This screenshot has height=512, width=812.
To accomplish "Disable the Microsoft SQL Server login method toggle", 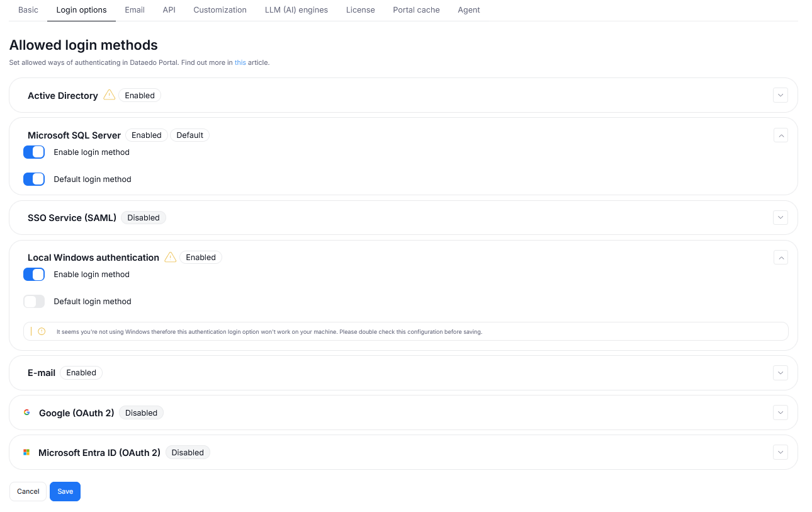I will (x=34, y=152).
